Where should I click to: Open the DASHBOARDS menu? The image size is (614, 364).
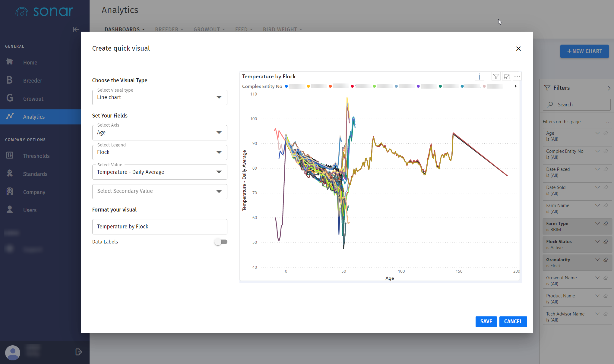click(125, 29)
